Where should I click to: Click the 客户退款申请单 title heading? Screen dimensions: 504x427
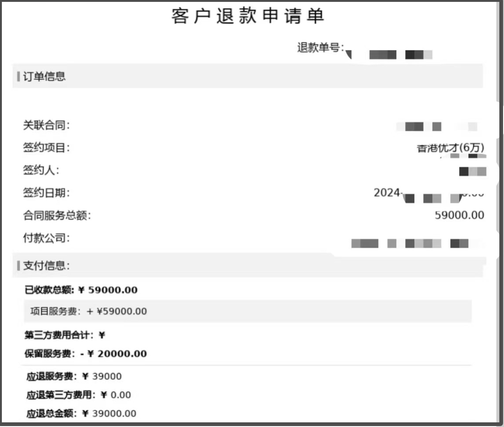[x=248, y=16]
